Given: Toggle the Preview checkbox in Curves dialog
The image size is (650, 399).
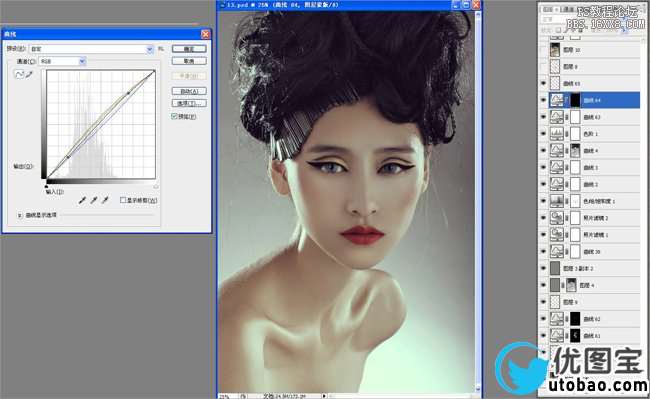Looking at the screenshot, I should click(175, 116).
